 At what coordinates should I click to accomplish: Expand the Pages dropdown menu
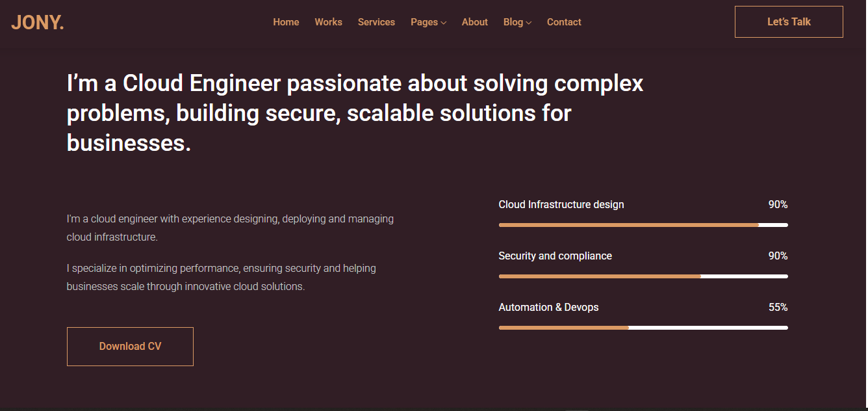click(x=428, y=22)
